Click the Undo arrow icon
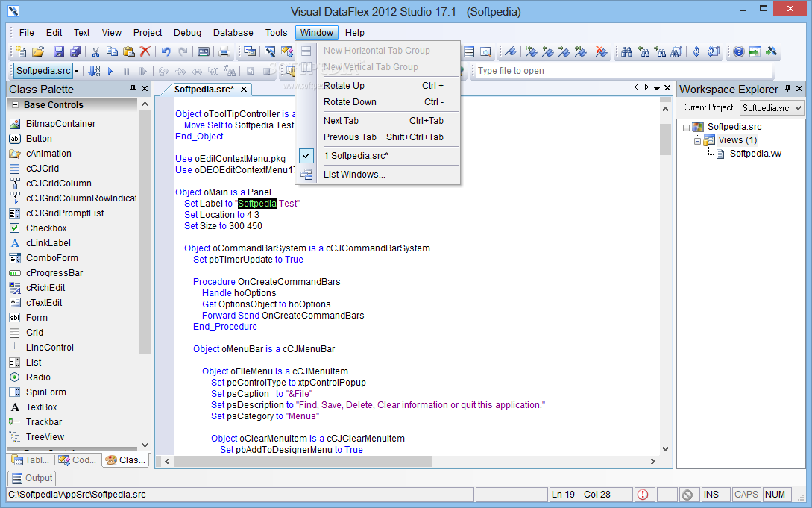Image resolution: width=812 pixels, height=508 pixels. [166, 51]
